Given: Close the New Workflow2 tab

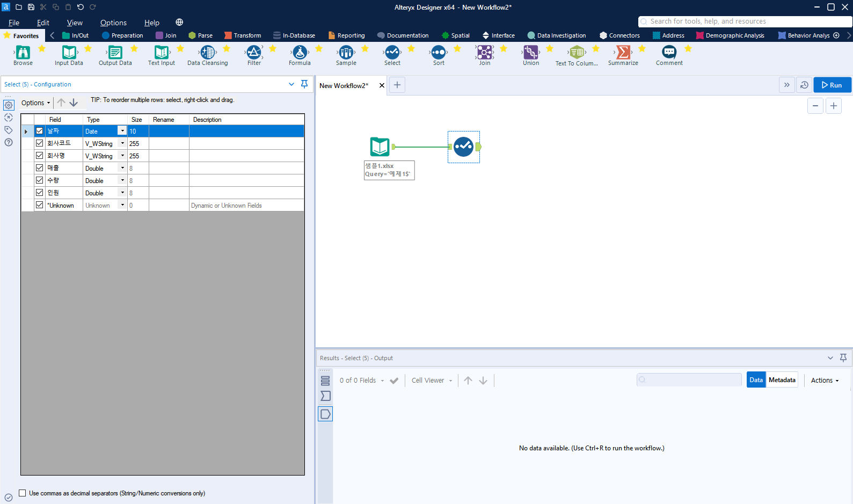Looking at the screenshot, I should point(382,85).
